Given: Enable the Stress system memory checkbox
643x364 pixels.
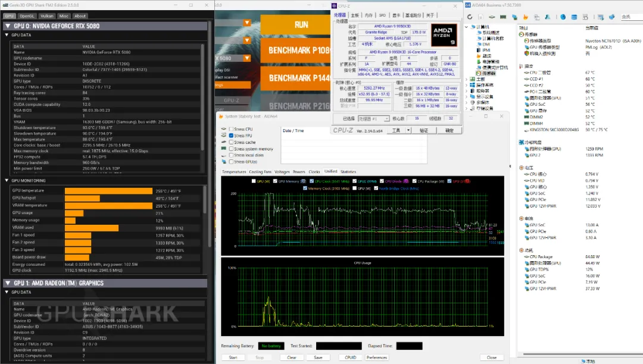Looking at the screenshot, I should tap(231, 149).
